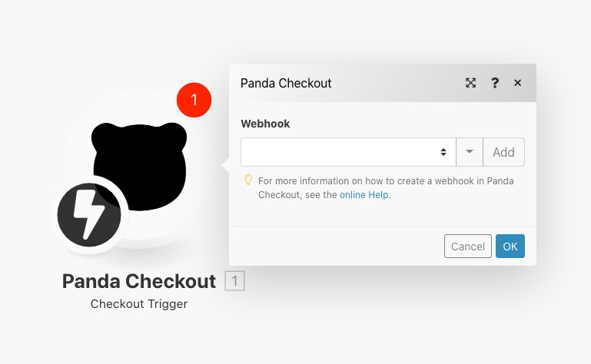Click the Panda Checkout module bear icon
591x364 pixels.
click(x=139, y=166)
